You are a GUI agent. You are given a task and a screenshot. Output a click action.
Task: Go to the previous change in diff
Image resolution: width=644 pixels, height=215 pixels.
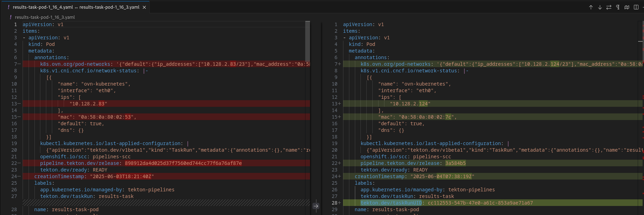pos(591,7)
